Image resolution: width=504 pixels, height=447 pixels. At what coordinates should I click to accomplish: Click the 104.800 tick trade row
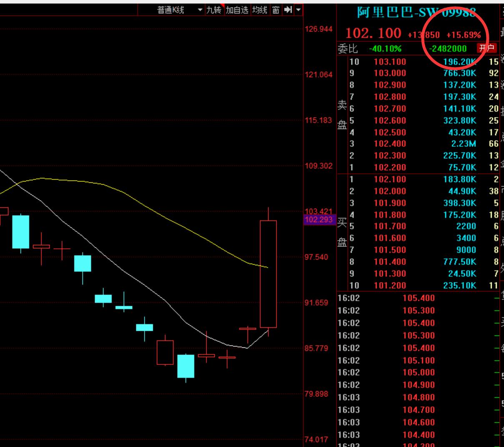tap(418, 397)
